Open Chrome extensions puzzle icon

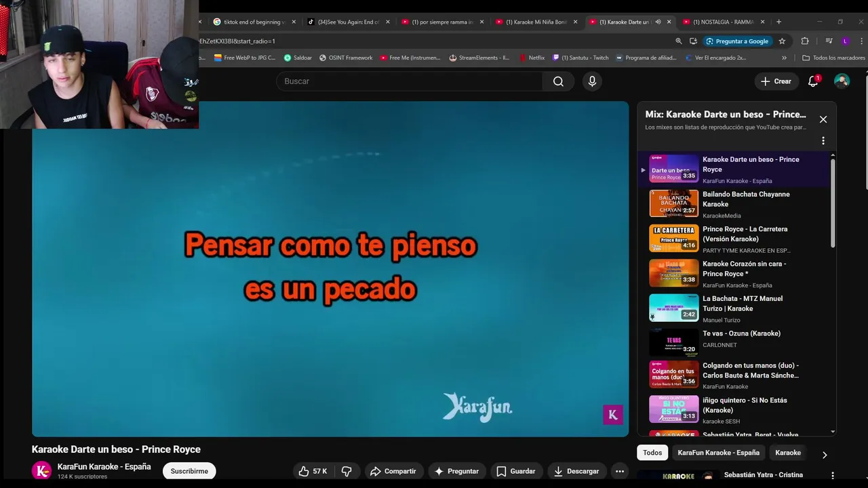coord(805,41)
